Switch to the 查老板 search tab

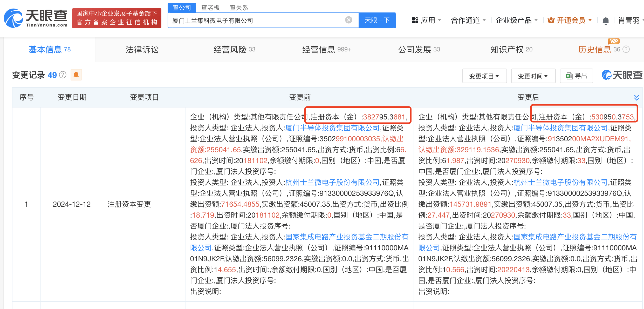210,8
